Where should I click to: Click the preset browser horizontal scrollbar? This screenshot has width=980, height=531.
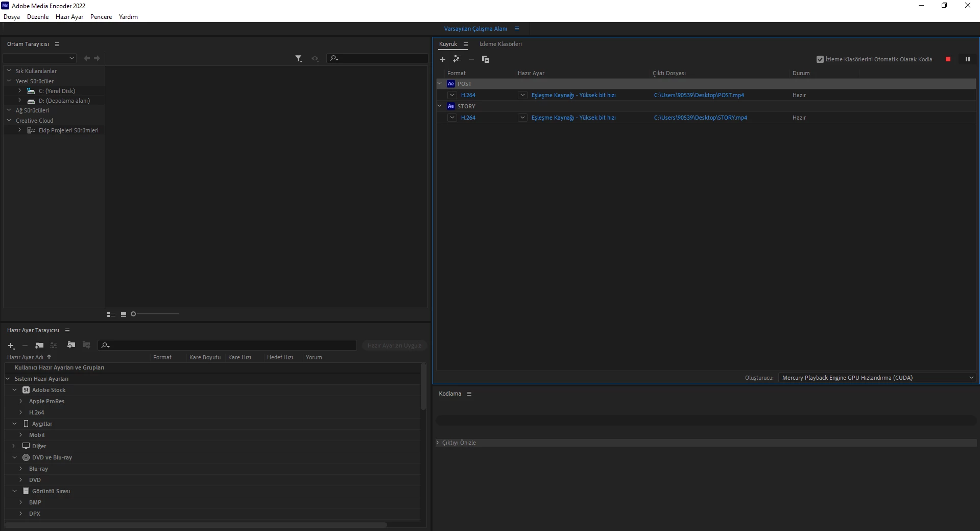pyautogui.click(x=196, y=525)
